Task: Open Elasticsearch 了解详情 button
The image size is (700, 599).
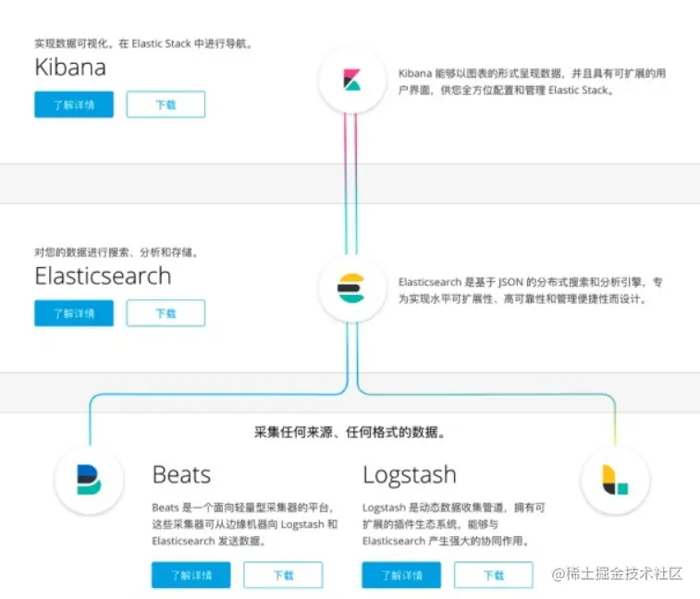Action: point(74,313)
